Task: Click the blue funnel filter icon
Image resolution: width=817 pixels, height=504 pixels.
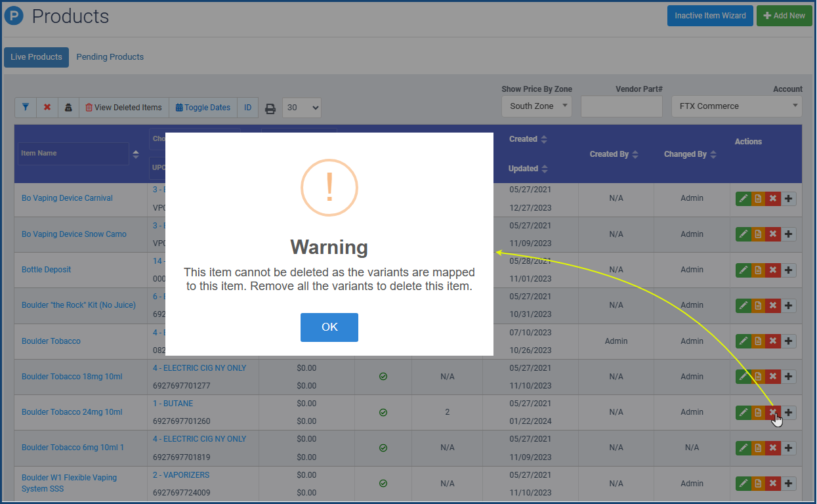Action: coord(26,108)
